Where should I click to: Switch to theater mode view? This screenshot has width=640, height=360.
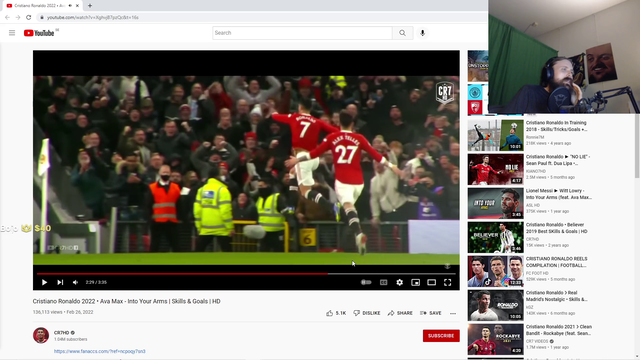pos(431,282)
